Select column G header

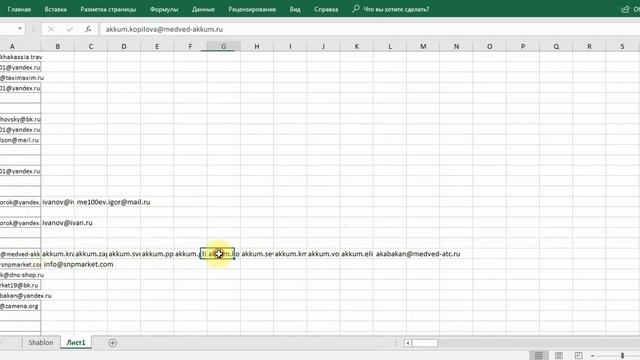click(x=223, y=47)
